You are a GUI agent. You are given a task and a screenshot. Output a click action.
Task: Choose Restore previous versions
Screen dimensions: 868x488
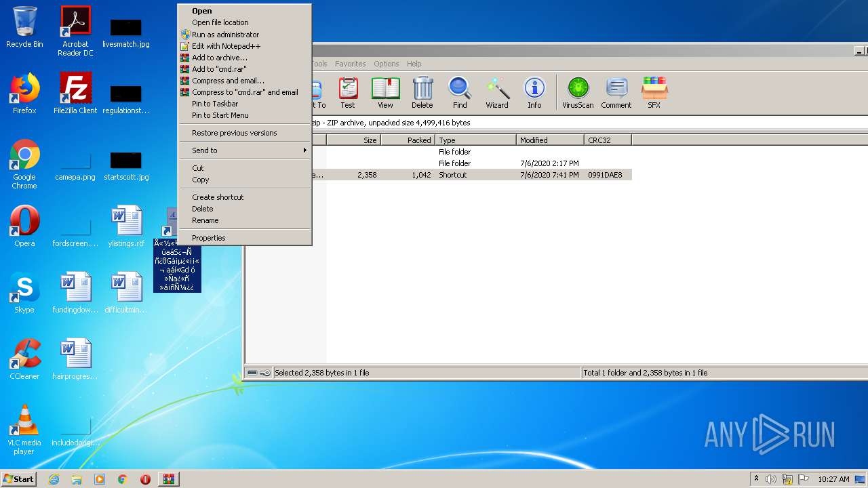pos(244,133)
